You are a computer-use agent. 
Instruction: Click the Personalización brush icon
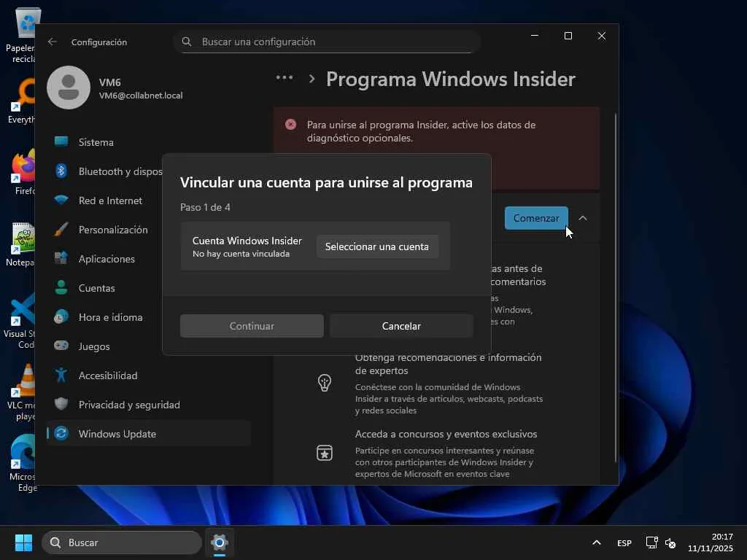click(x=61, y=230)
